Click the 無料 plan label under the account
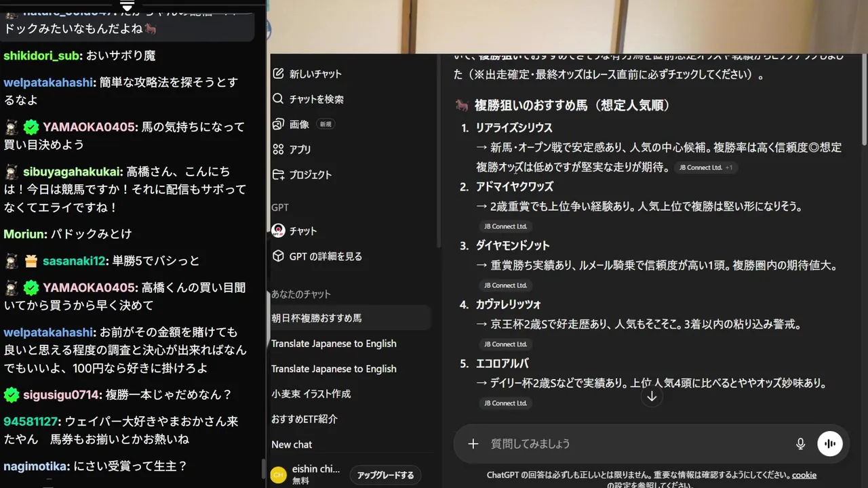 point(300,481)
